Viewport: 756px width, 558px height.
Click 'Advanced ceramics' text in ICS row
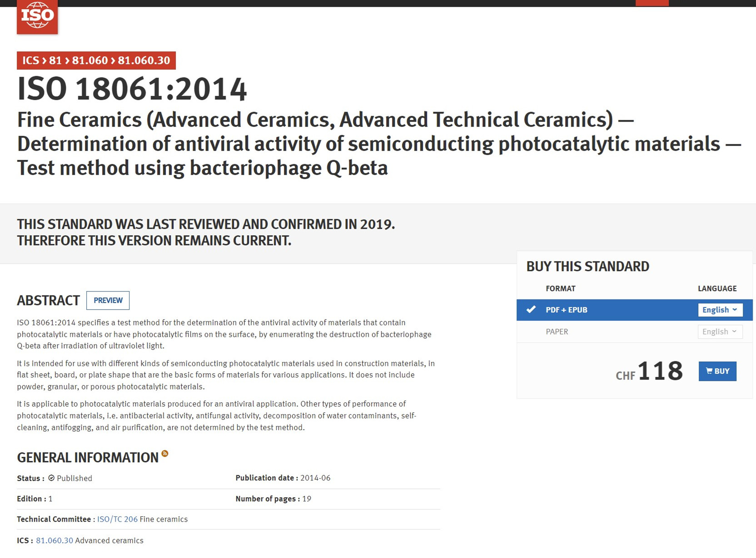coord(109,540)
